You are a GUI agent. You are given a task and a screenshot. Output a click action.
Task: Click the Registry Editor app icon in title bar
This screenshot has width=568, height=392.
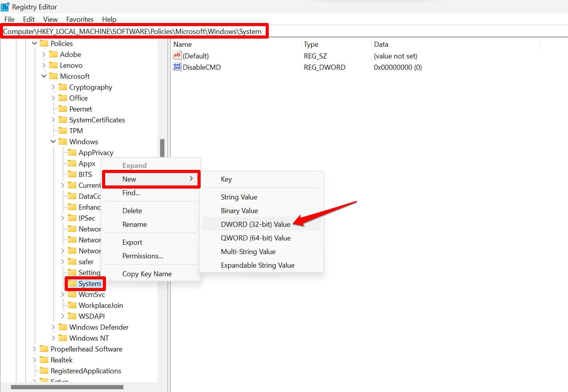tap(5, 7)
